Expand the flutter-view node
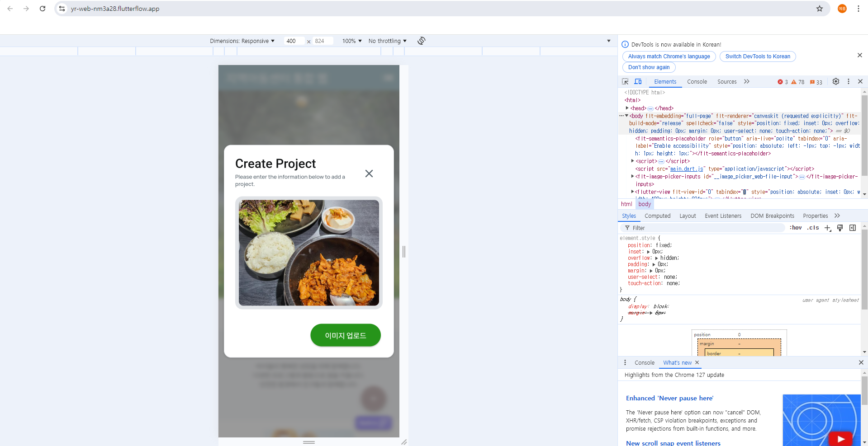Screen dimensions: 868x446 point(632,192)
